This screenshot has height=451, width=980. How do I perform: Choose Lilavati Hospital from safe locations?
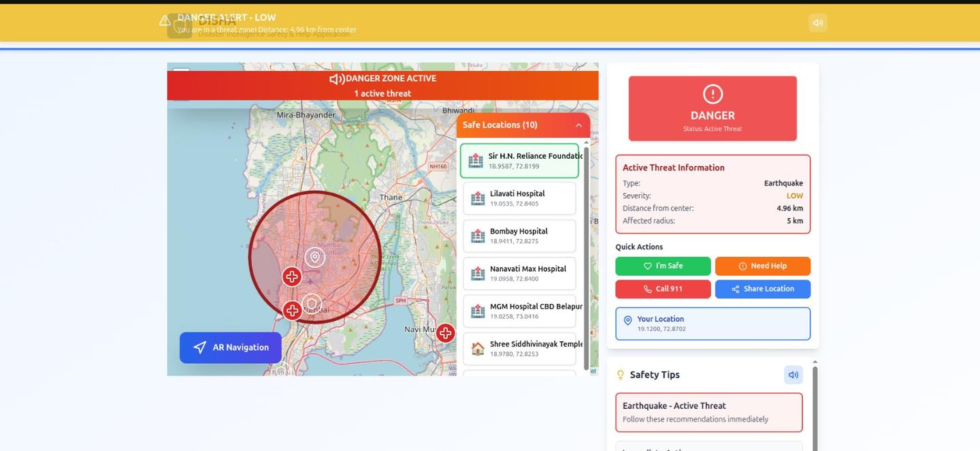click(519, 198)
